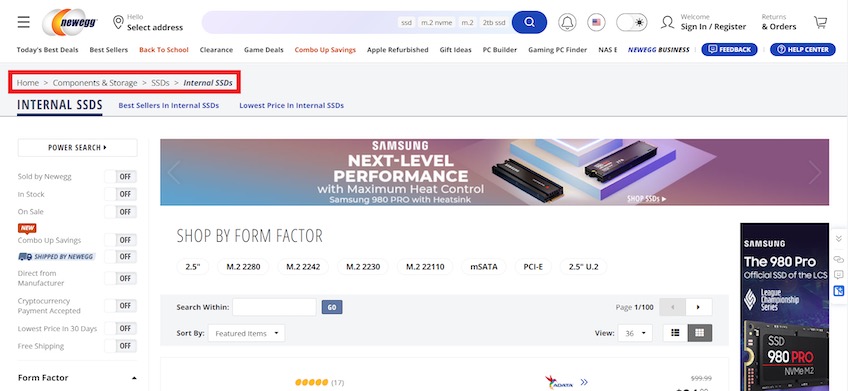The image size is (848, 391).
Task: Click Lowest Price In Internal SSDs link
Action: point(292,105)
